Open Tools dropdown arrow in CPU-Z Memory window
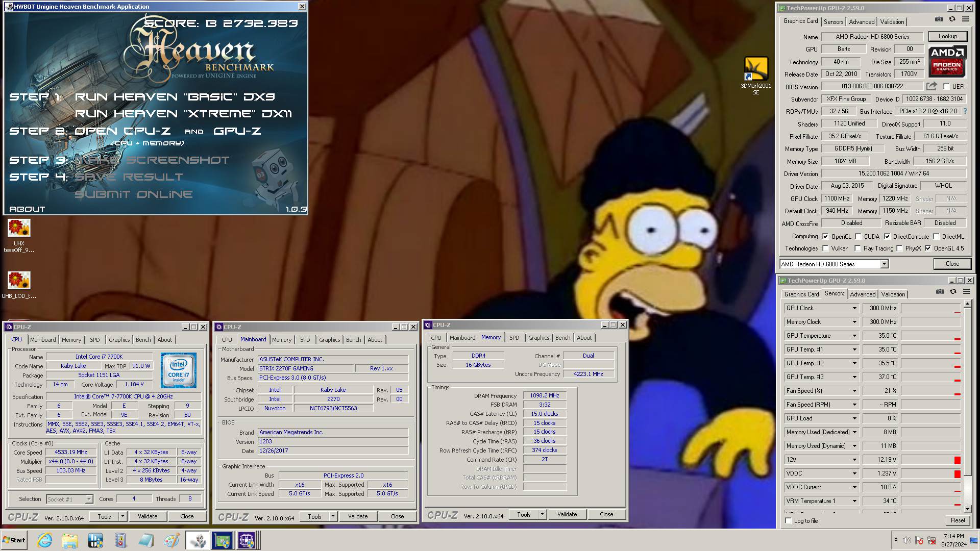 [542, 514]
